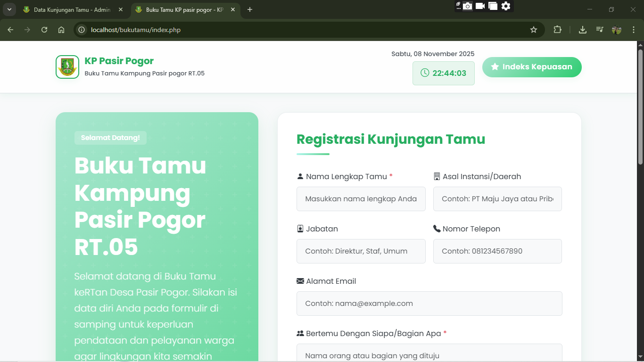
Task: Click the Extensions puzzle icon
Action: point(558,29)
